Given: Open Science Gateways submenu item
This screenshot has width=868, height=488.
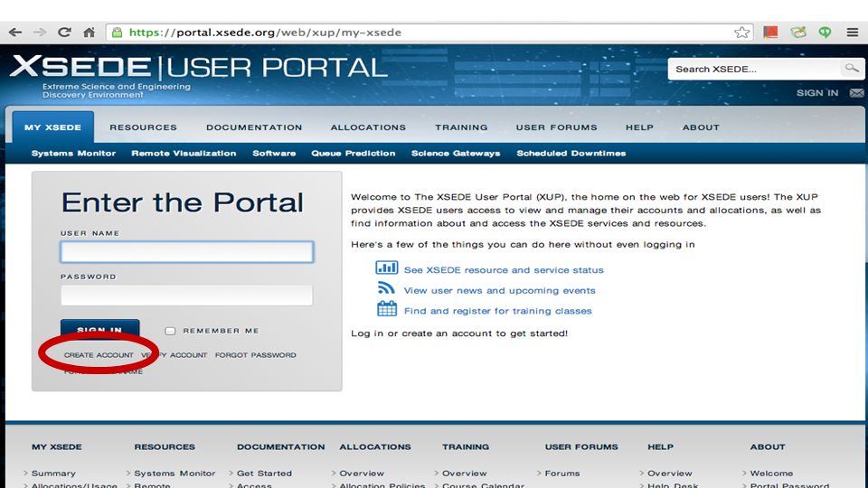Looking at the screenshot, I should point(456,154).
